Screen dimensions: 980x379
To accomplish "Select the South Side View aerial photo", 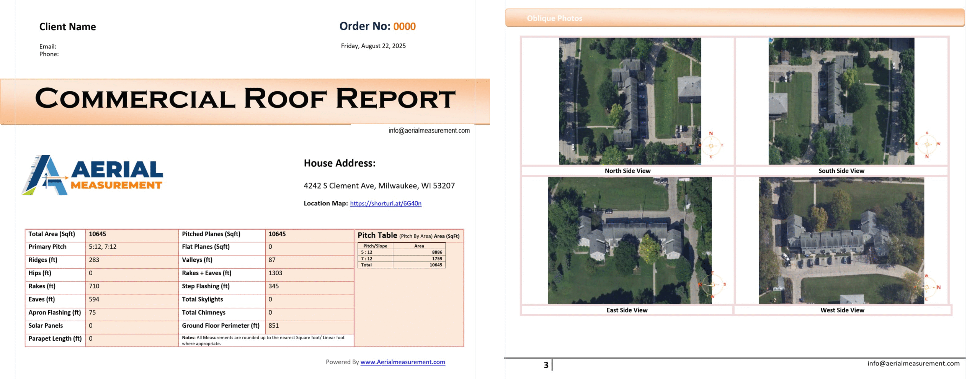I will click(x=841, y=101).
